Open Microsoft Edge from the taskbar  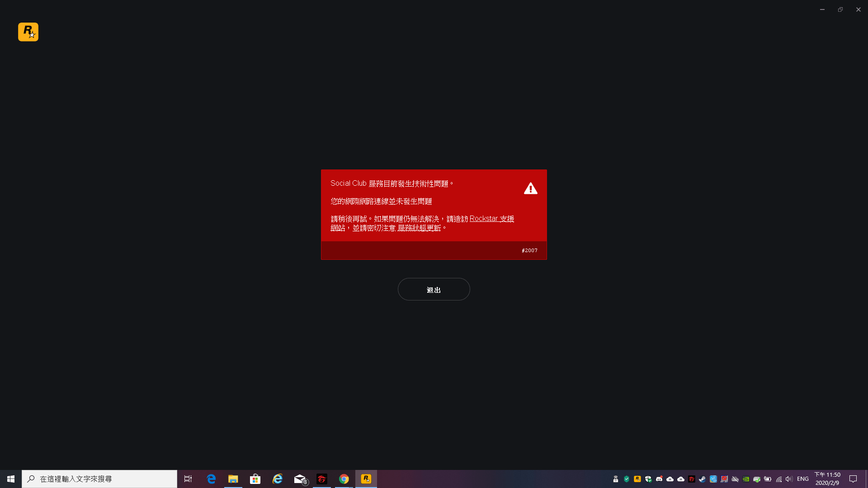[211, 479]
